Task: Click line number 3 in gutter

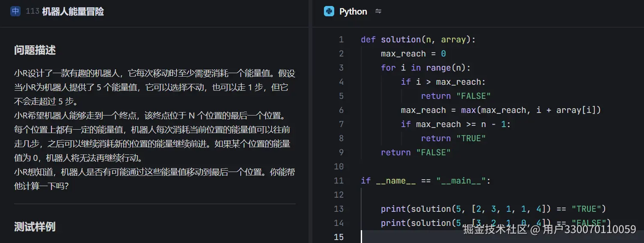Action: click(341, 68)
